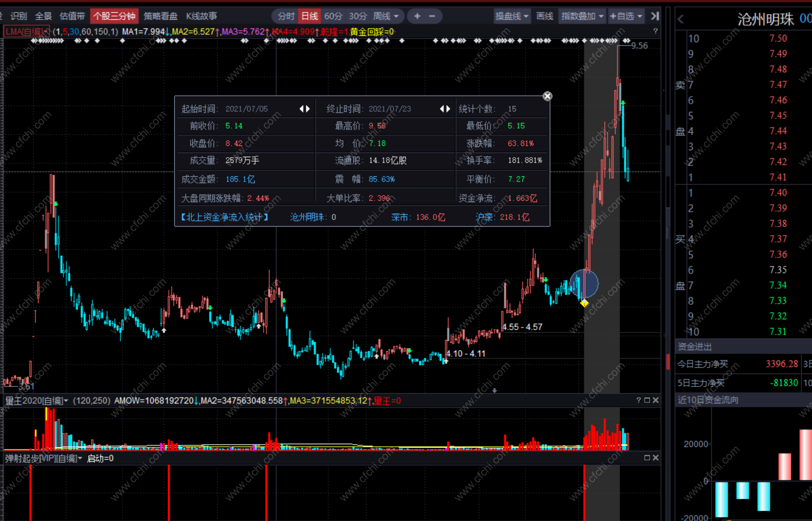The width and height of the screenshot is (812, 521).
Task: Zoom out the chart with minus button
Action: 432,16
